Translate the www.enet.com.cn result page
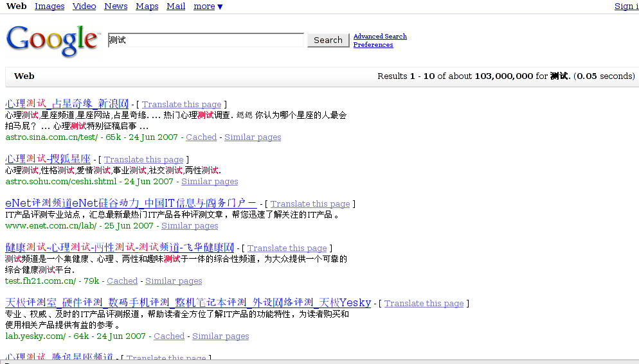 [x=310, y=204]
